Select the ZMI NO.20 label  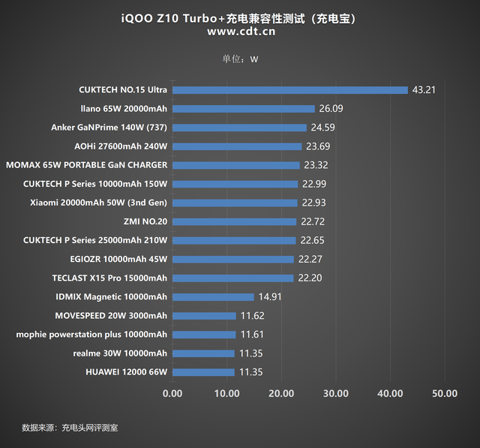pos(145,221)
